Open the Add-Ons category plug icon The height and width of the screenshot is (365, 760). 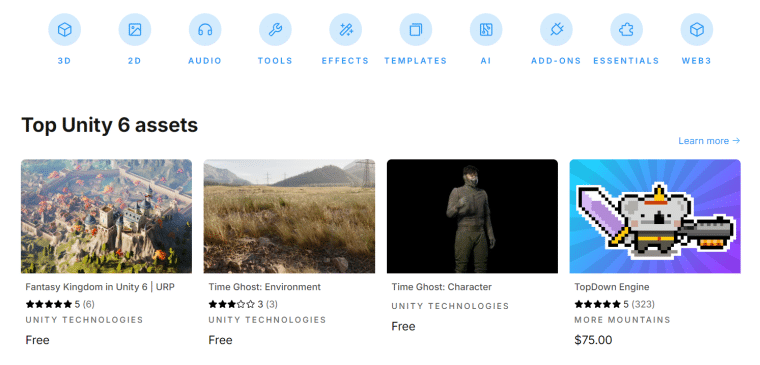556,30
